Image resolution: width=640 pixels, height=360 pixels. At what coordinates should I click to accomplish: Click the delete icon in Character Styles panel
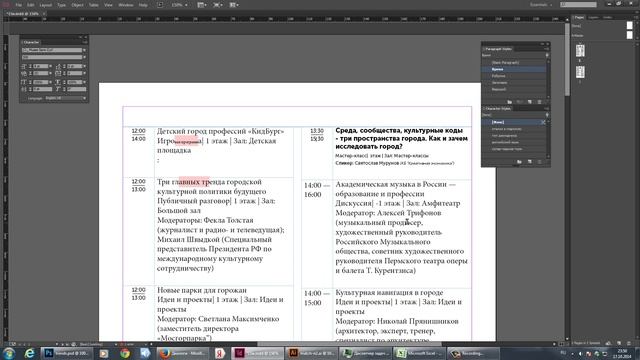tap(540, 162)
